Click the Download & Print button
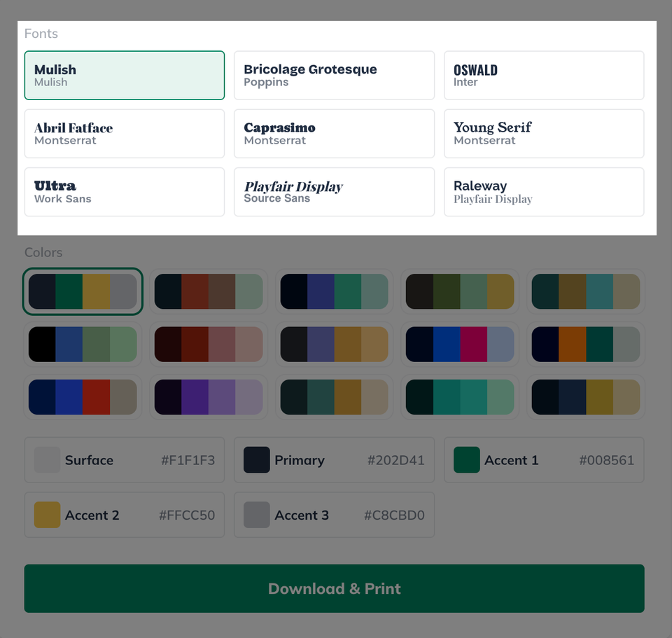 click(335, 588)
